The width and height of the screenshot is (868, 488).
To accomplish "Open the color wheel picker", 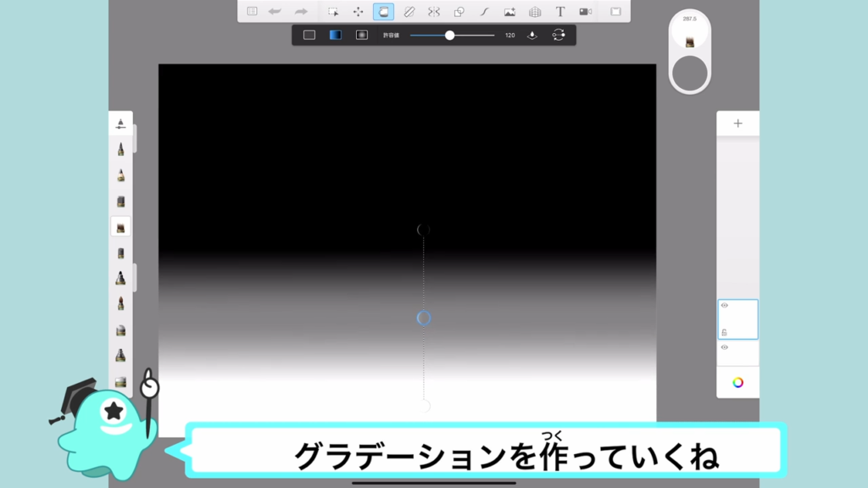I will pos(737,382).
